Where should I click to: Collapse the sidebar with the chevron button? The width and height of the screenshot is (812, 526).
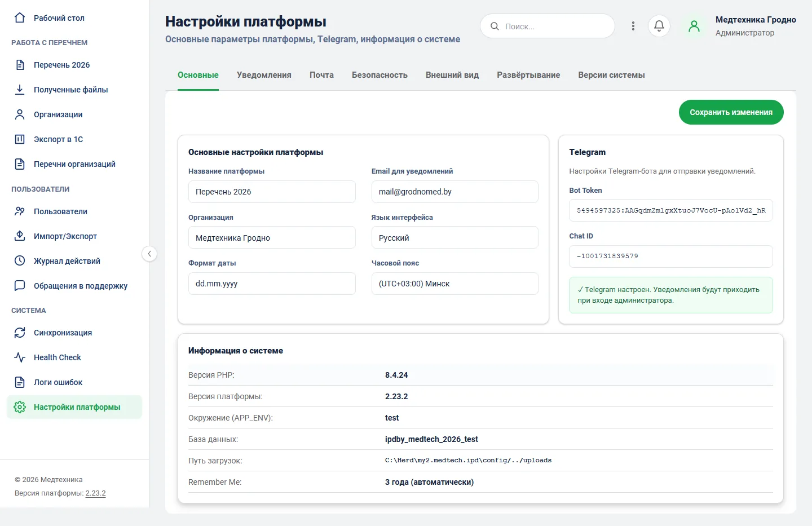point(149,254)
